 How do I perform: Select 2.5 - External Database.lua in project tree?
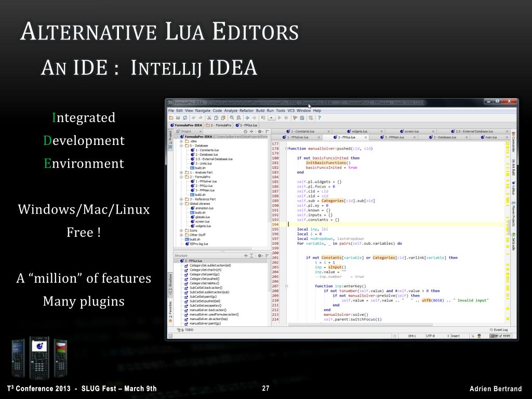tap(211, 159)
